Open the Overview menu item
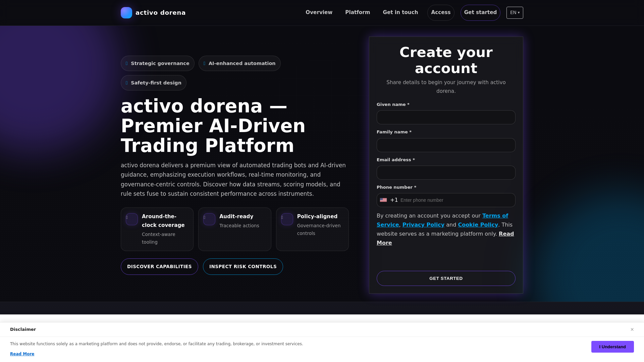This screenshot has height=362, width=644. [319, 12]
